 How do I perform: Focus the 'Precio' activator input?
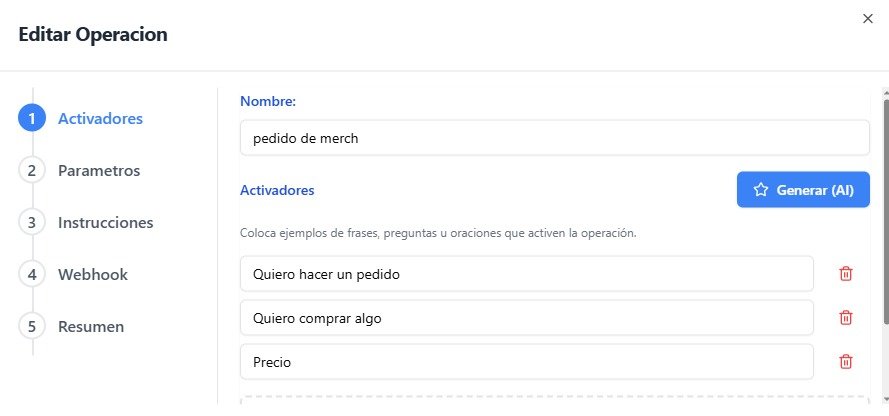(527, 362)
